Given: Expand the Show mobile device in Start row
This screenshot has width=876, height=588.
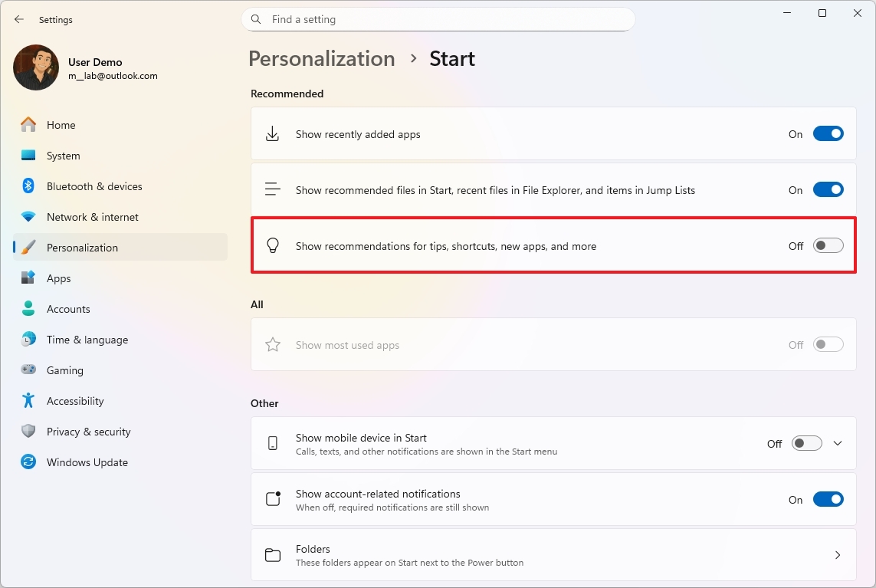Looking at the screenshot, I should (x=838, y=443).
